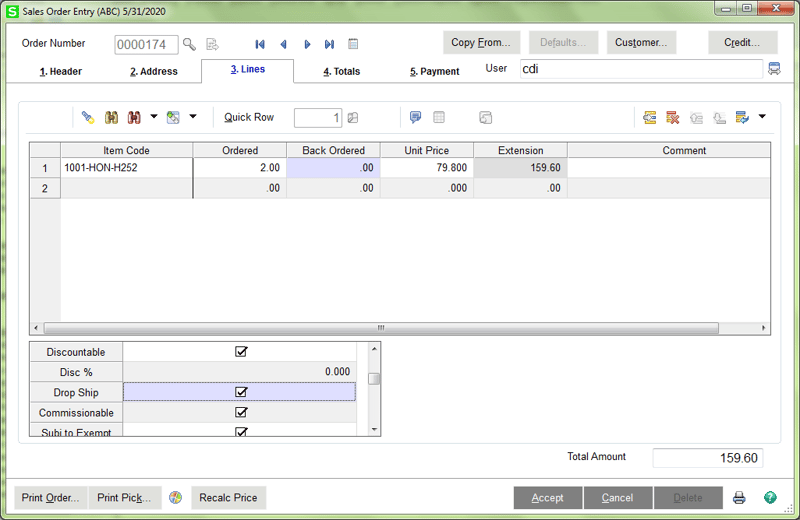Toggle the Drop Ship checkbox
Viewport: 800px width, 520px height.
pyautogui.click(x=240, y=392)
